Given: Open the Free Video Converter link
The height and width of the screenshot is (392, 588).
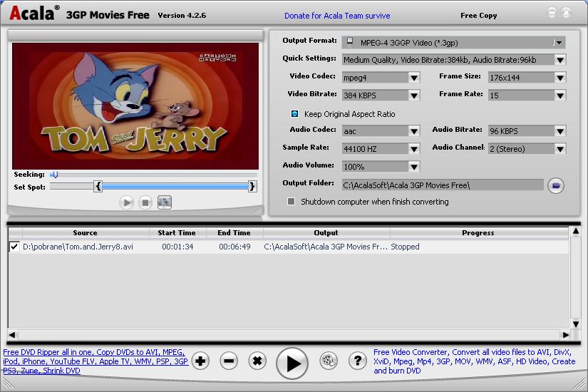Looking at the screenshot, I should [x=475, y=361].
